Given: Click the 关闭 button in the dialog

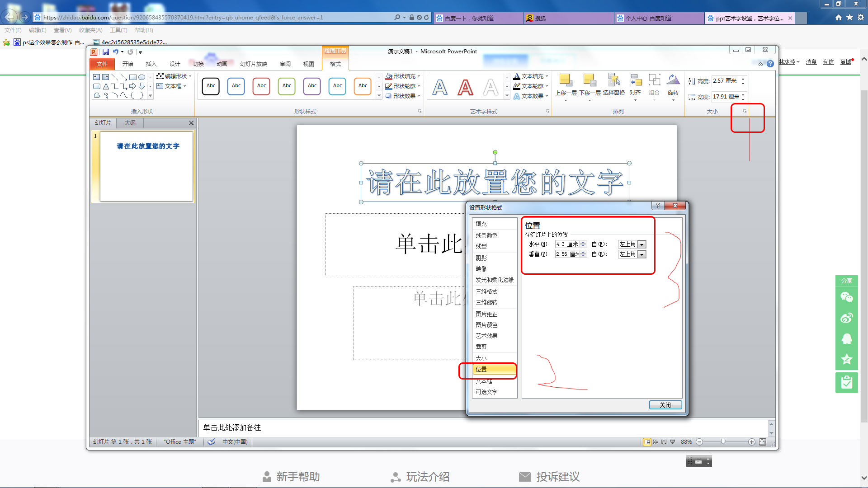Looking at the screenshot, I should click(665, 404).
